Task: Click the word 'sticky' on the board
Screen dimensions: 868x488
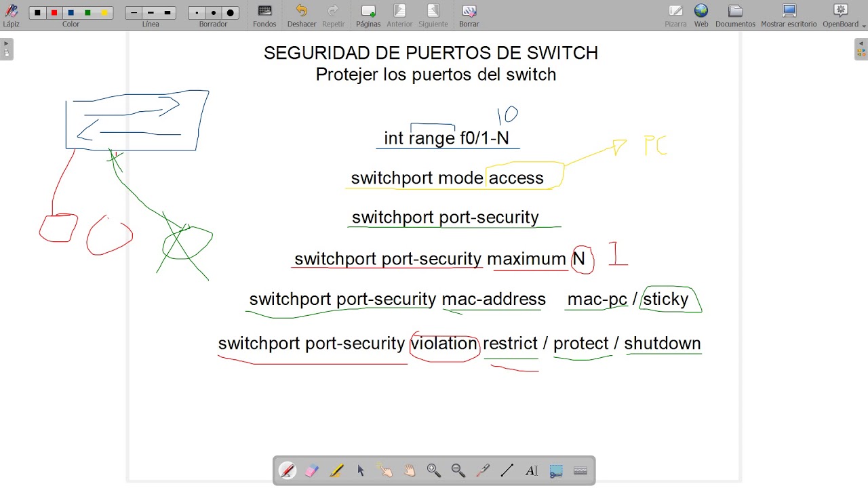Action: tap(666, 300)
